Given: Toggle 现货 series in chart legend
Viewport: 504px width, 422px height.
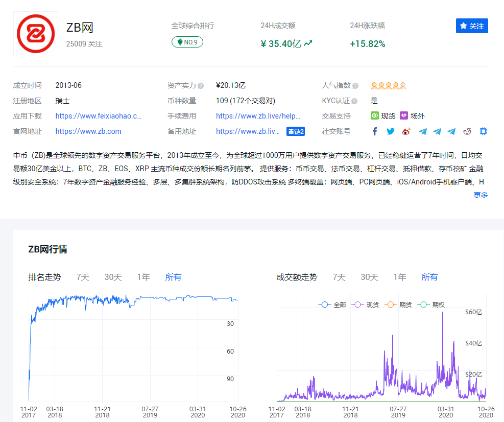Looking at the screenshot, I should click(365, 304).
